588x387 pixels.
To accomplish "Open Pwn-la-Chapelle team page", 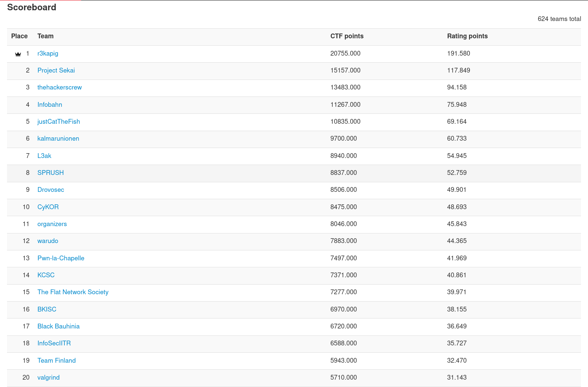I will [x=61, y=258].
